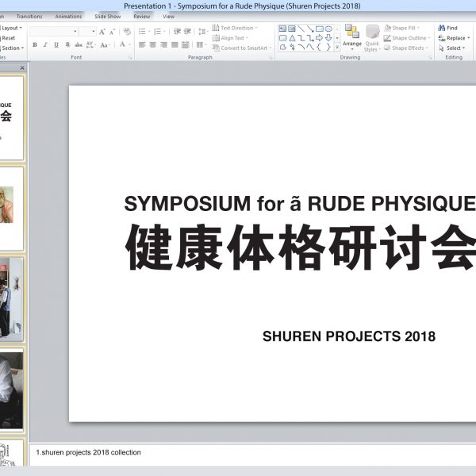Click the Bullets list icon
This screenshot has height=476, width=476.
pos(142,32)
